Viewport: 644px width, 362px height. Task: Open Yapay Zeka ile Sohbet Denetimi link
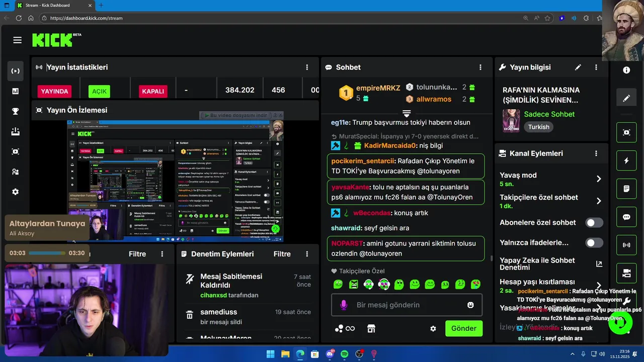(599, 263)
